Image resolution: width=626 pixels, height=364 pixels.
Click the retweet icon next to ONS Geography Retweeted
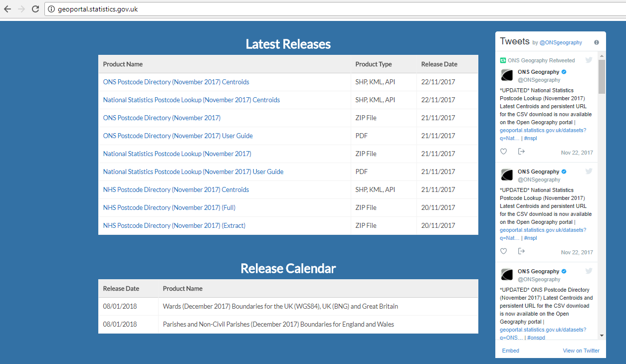point(503,60)
